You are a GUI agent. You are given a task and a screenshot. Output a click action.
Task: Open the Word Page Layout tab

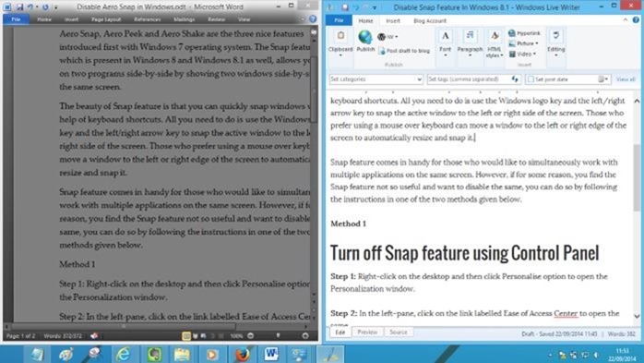pos(106,19)
